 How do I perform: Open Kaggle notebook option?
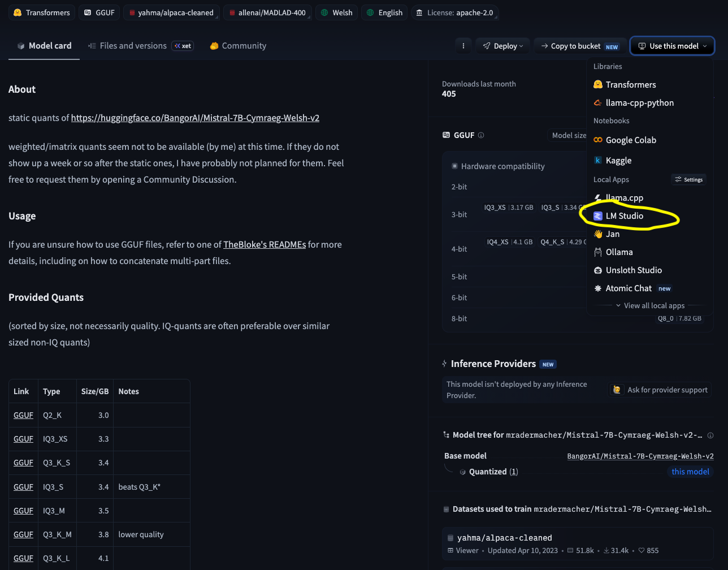(612, 161)
